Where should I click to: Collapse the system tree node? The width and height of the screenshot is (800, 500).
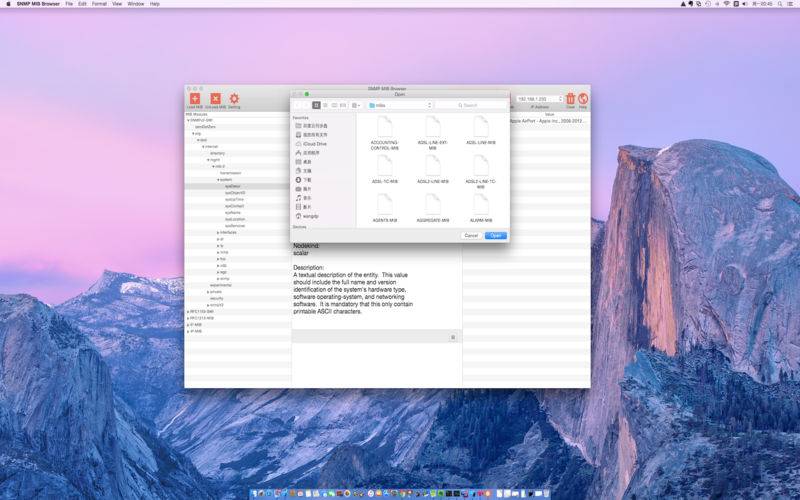218,180
